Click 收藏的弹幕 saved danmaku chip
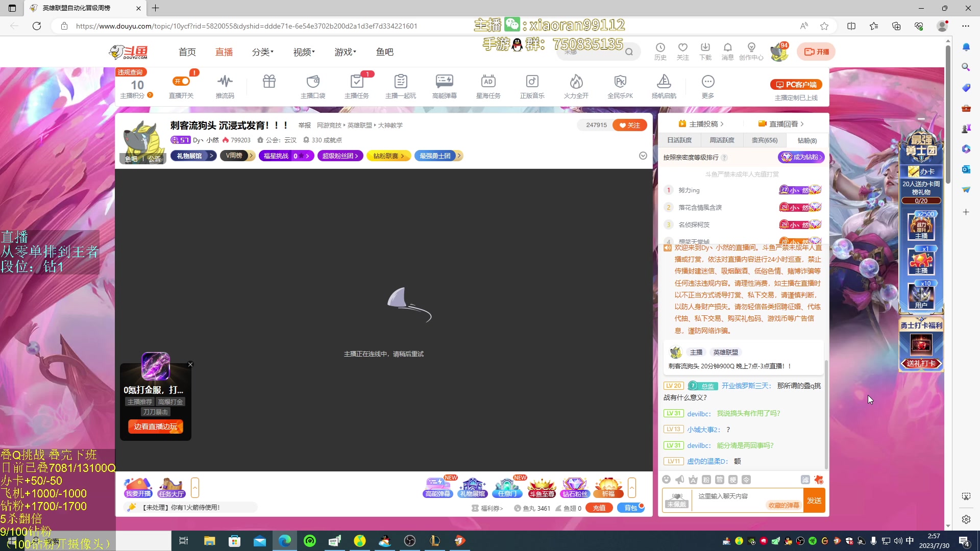980x551 pixels. [x=784, y=505]
